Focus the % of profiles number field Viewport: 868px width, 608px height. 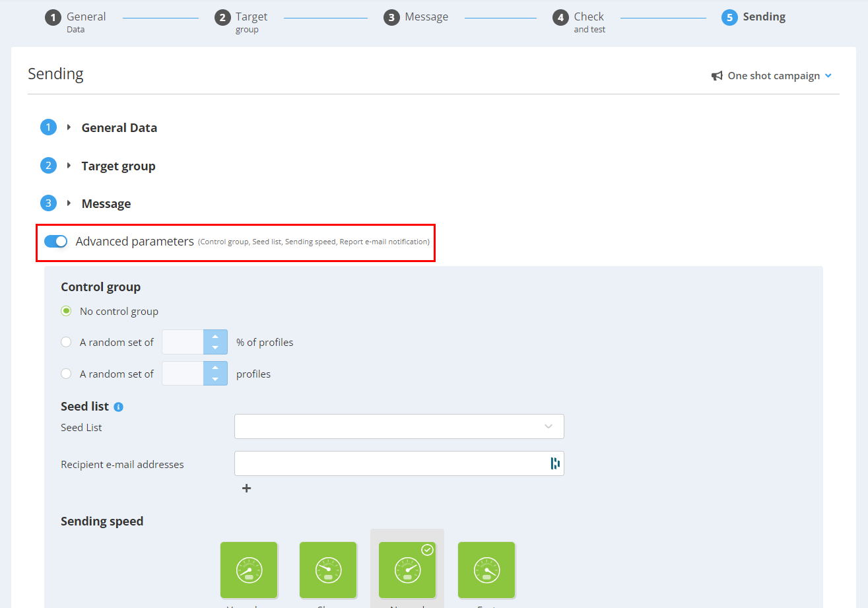click(183, 342)
